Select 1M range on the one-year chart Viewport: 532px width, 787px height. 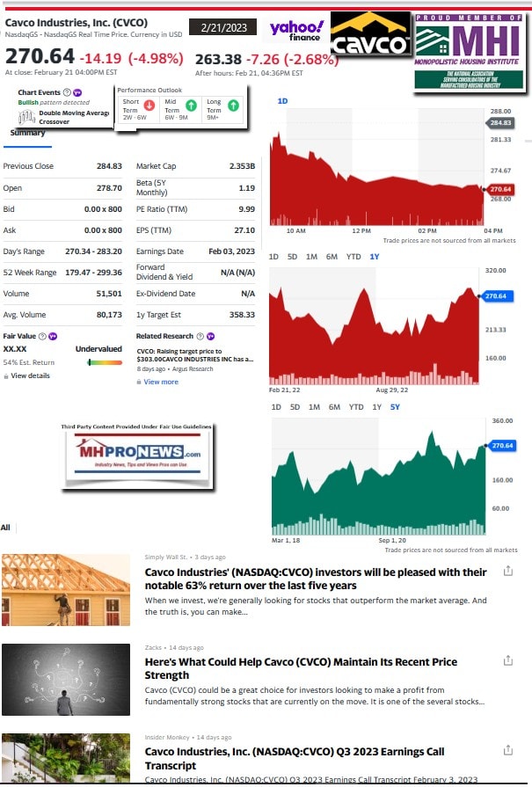[311, 257]
